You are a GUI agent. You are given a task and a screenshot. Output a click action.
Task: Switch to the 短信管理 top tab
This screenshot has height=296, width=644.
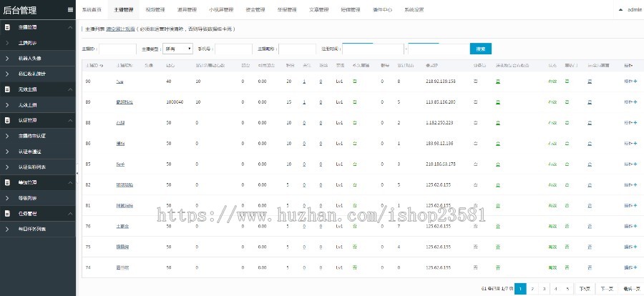351,10
